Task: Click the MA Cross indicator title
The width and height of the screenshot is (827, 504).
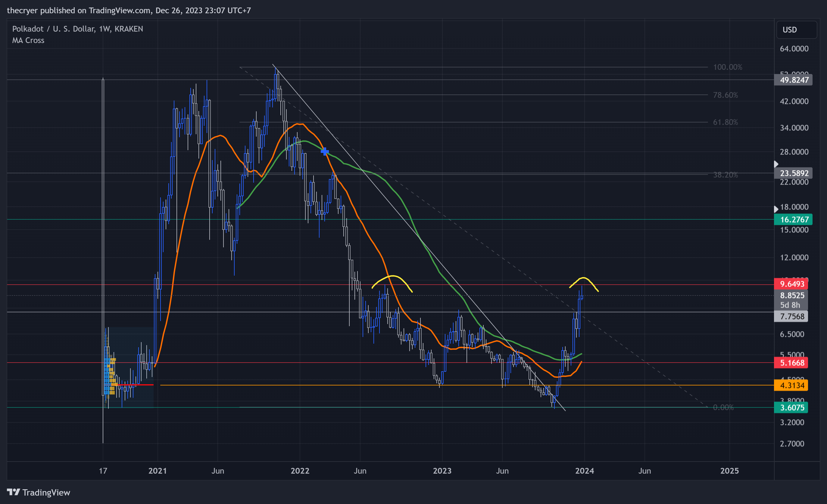Action: (x=28, y=40)
